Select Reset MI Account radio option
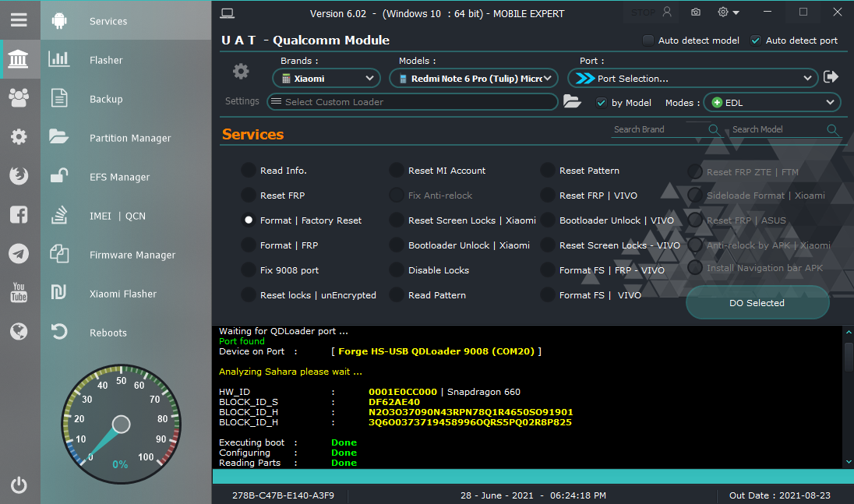The height and width of the screenshot is (504, 854). [397, 171]
